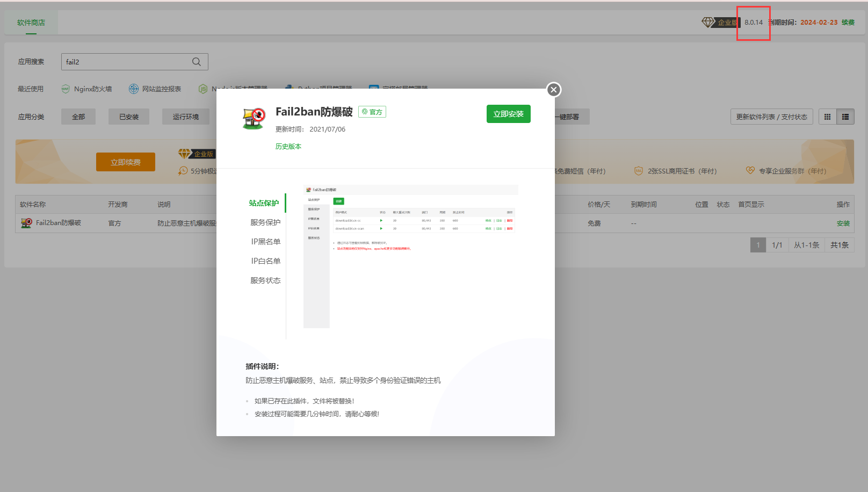The width and height of the screenshot is (868, 492).
Task: Click the 专享企业服务群 banner text
Action: coord(793,171)
